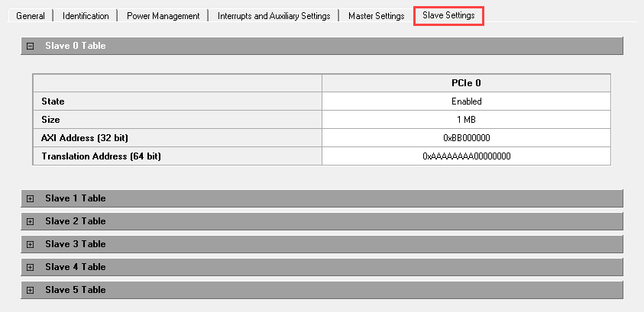This screenshot has height=312, width=644.
Task: Select the Size value 1 MB cell
Action: (x=466, y=120)
